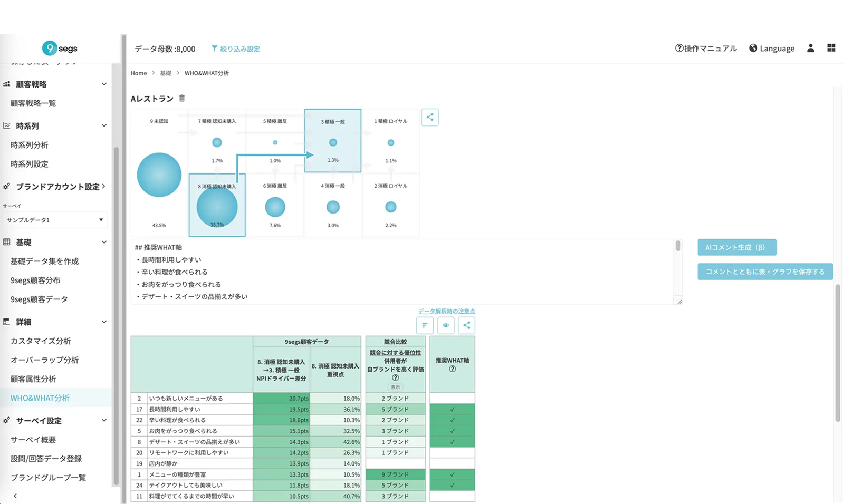Click inside the 推奨WHAT軸 comment text area
The height and width of the screenshot is (504, 844).
pos(402,272)
